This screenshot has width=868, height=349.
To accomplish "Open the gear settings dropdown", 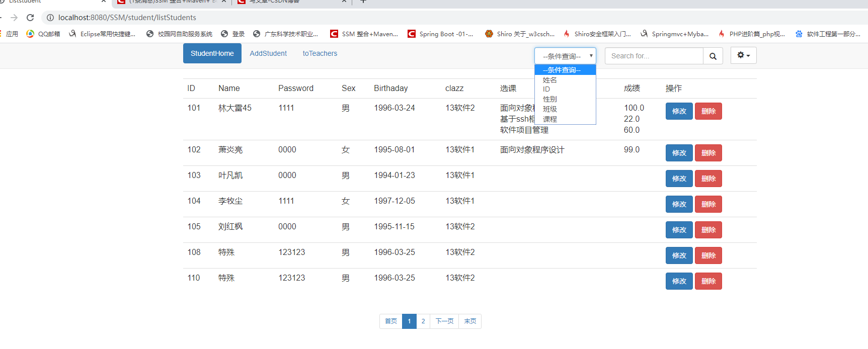I will pyautogui.click(x=743, y=55).
